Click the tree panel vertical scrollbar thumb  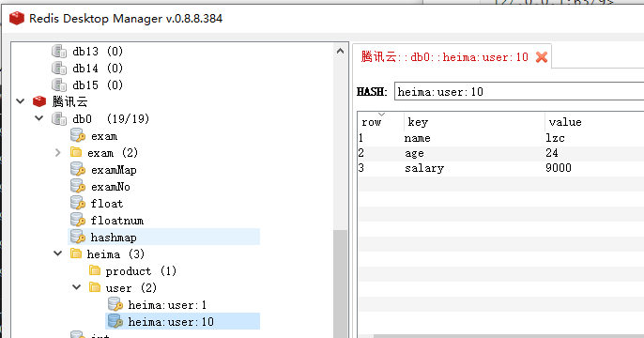pos(340,284)
